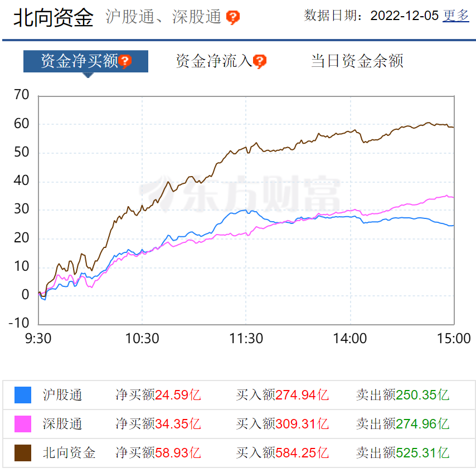Click the brown 北向资金 legend swatch
This screenshot has width=476, height=473.
(x=23, y=453)
